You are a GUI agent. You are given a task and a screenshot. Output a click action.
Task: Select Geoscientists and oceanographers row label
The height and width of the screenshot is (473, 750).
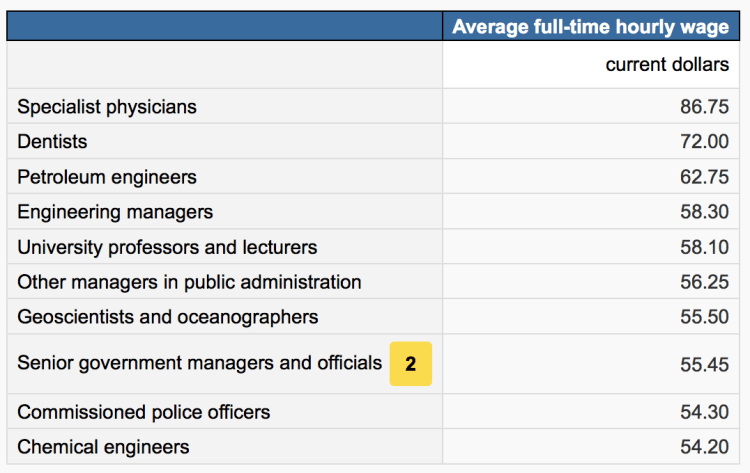click(x=167, y=317)
